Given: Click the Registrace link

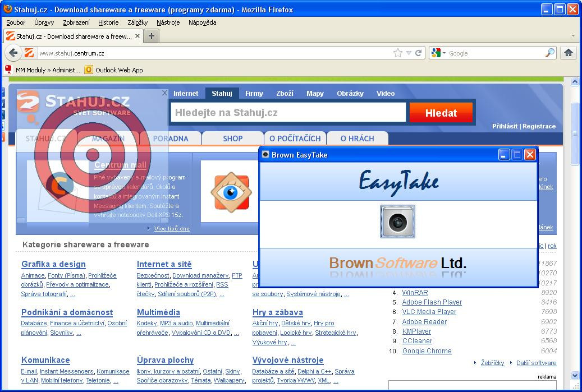Looking at the screenshot, I should (539, 126).
